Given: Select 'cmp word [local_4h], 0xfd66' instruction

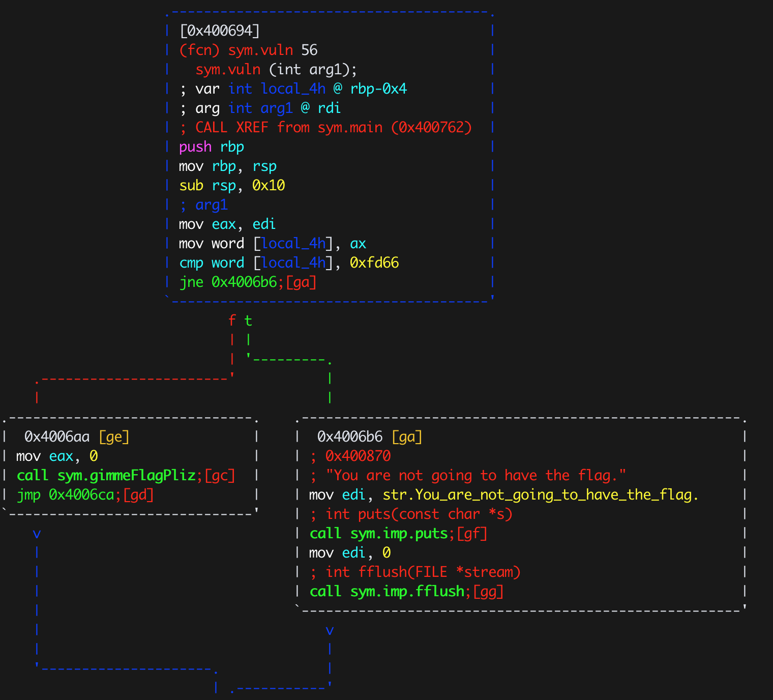Looking at the screenshot, I should 289,262.
